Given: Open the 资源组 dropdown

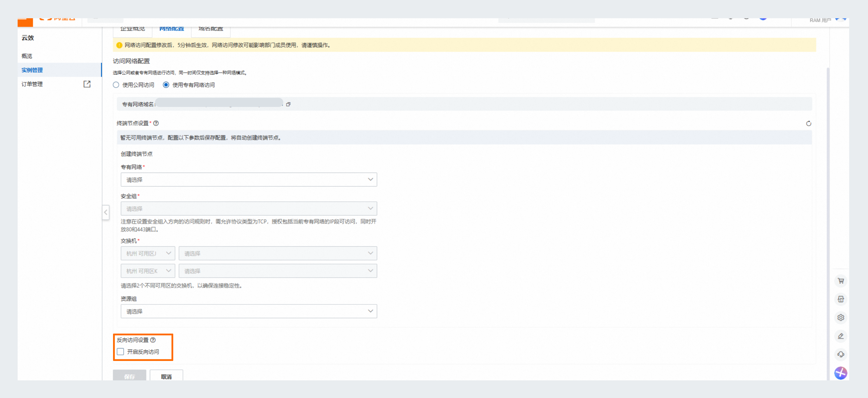Looking at the screenshot, I should 249,311.
